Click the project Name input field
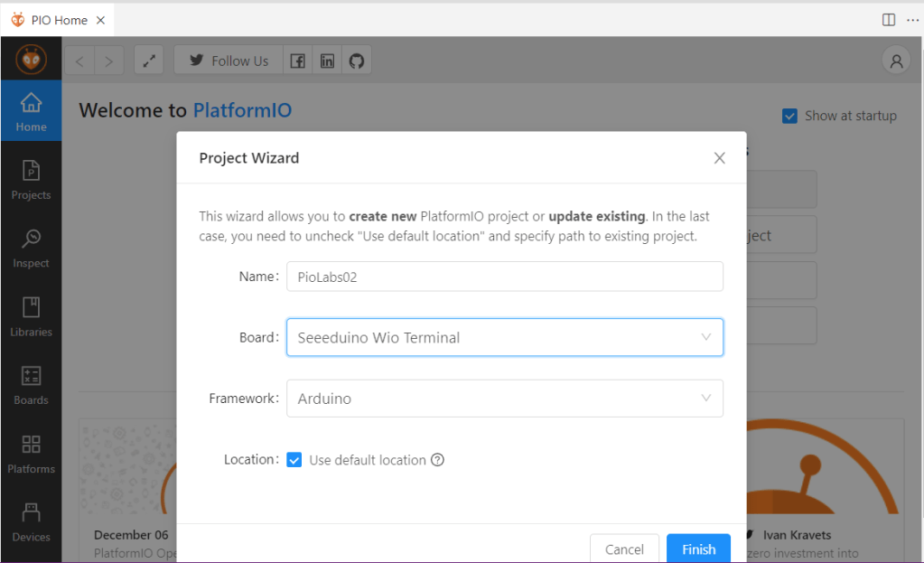This screenshot has width=924, height=563. tap(504, 277)
